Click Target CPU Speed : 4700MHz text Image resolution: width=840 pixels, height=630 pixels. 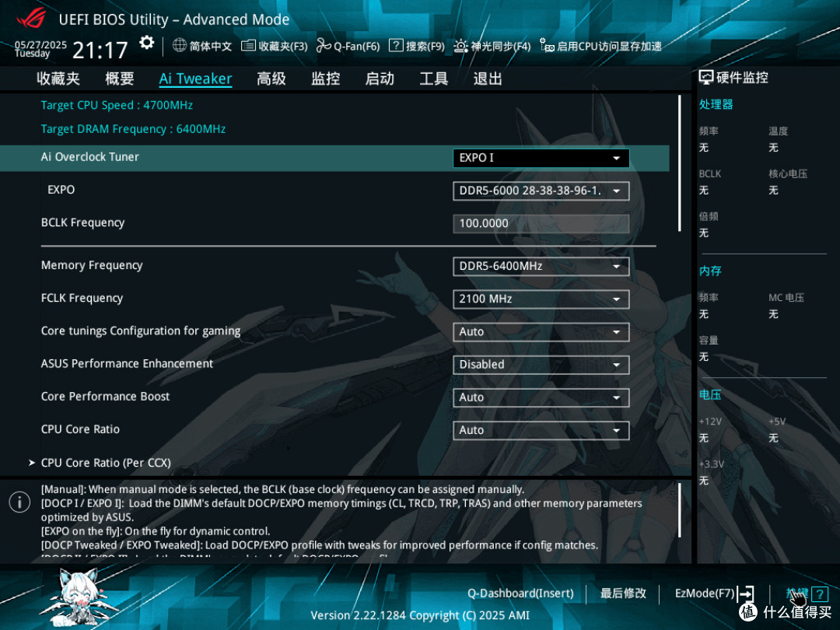coord(117,105)
